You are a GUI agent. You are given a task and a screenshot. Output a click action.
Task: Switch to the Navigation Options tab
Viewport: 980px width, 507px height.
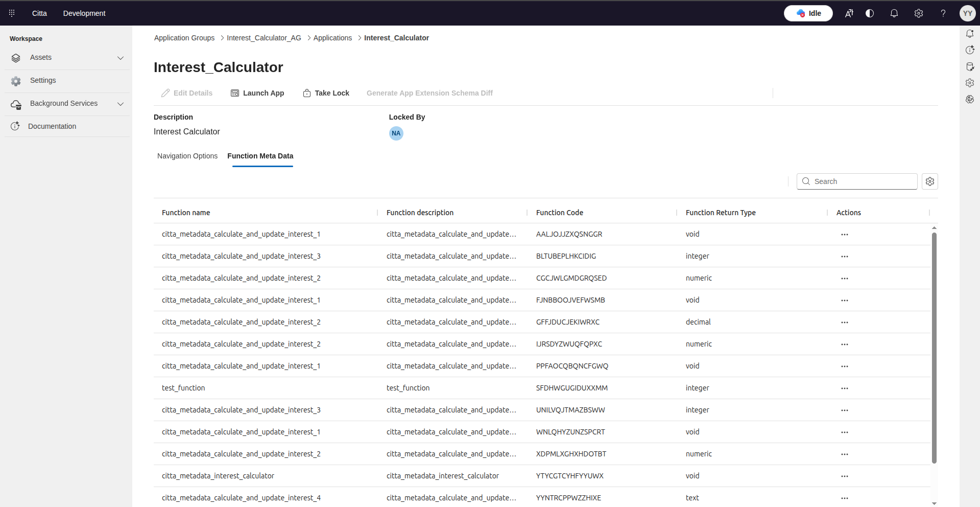click(187, 156)
